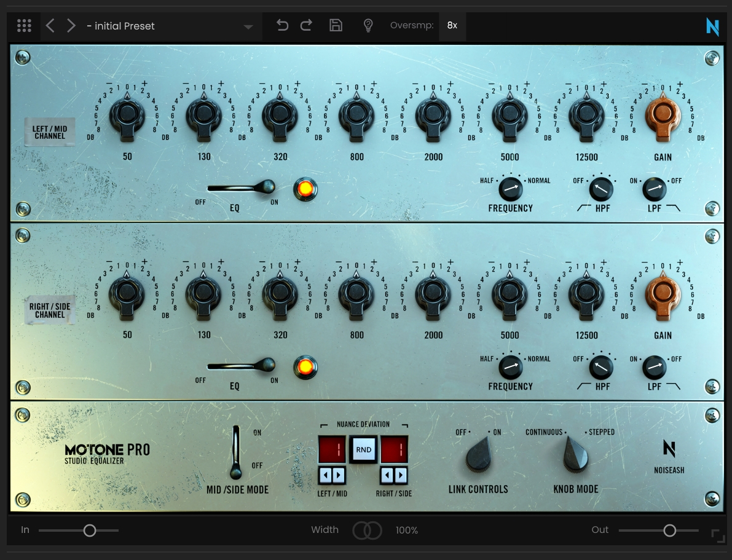Click the blue N logo in the top bar
Viewport: 732px width, 560px height.
(712, 26)
